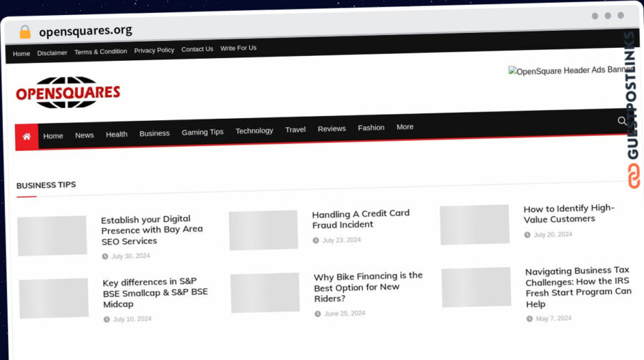Select the News menu item
The width and height of the screenshot is (644, 360).
pos(84,135)
